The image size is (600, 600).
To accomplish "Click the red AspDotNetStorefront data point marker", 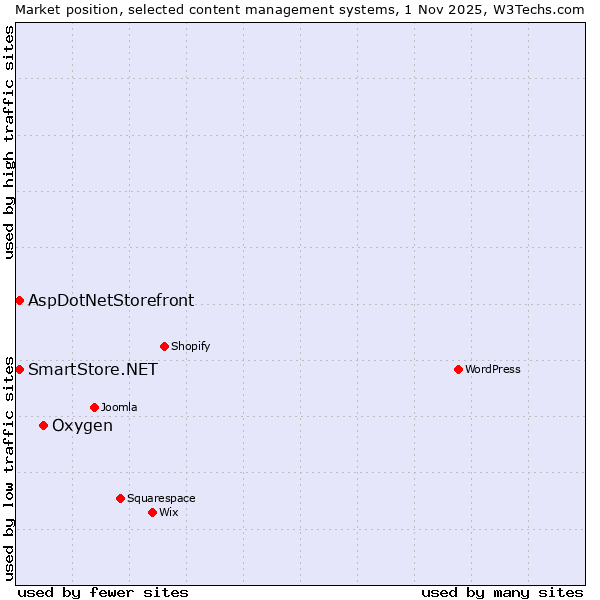I will coord(19,300).
